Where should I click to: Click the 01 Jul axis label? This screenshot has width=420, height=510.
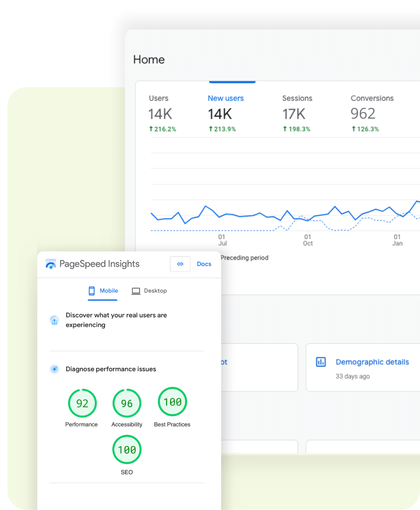click(x=222, y=240)
